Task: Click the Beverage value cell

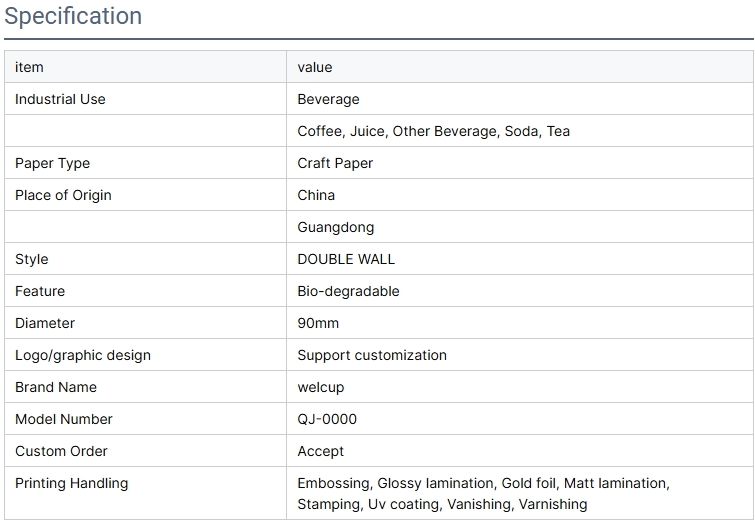Action: click(520, 99)
